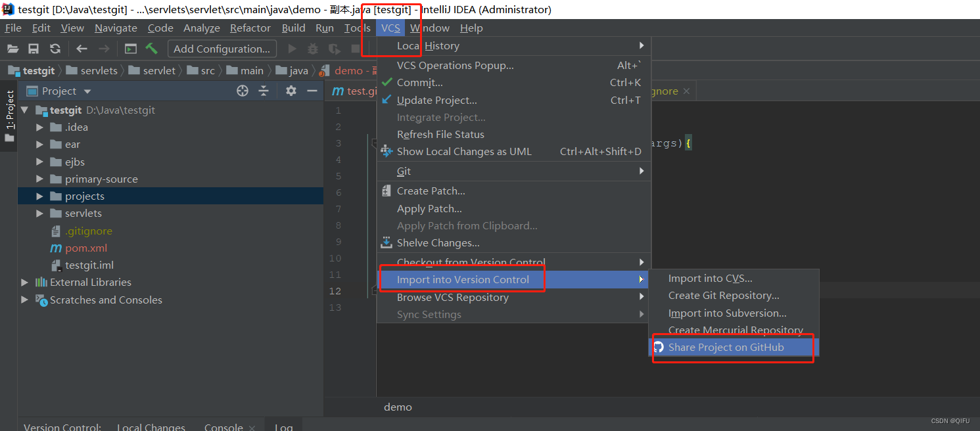Navigate back with the left arrow
Screen dimensions: 980x431
(82, 49)
